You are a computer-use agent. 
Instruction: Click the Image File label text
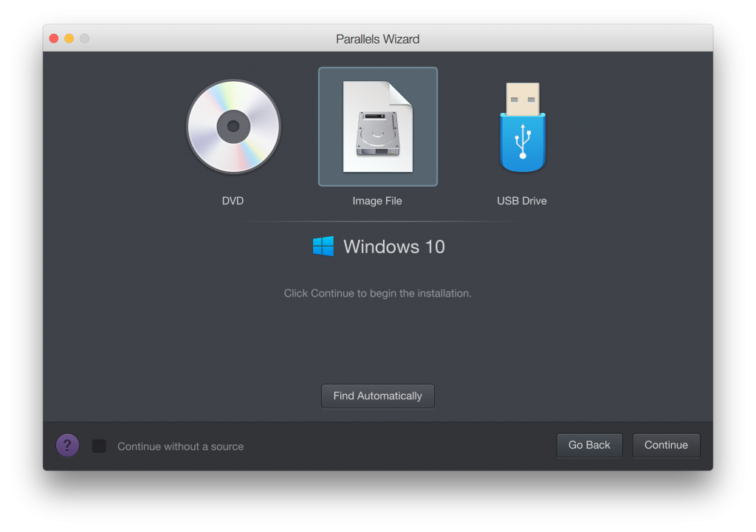coord(377,200)
